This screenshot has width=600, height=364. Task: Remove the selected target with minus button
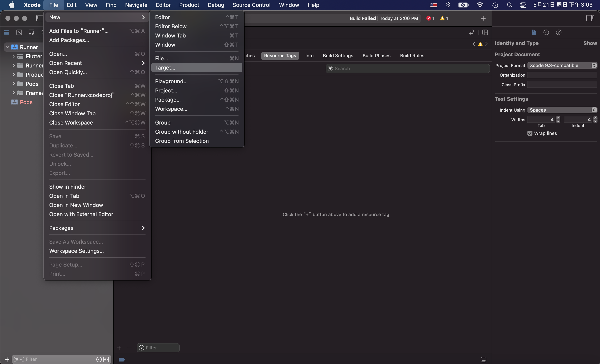coord(129,348)
